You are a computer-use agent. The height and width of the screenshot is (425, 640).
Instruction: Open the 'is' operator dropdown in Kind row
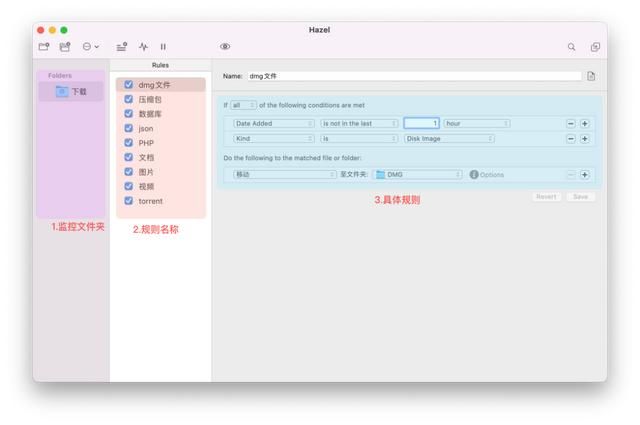(x=359, y=139)
